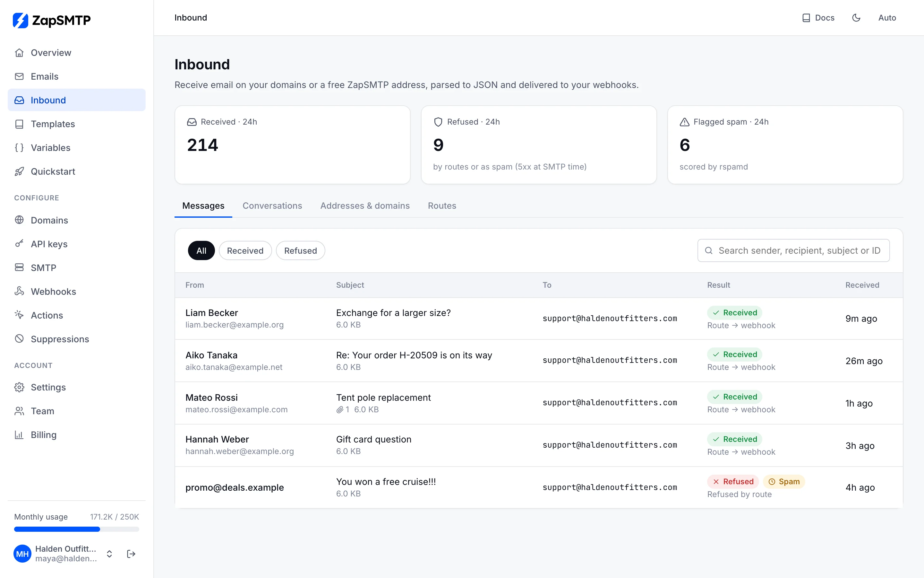Viewport: 924px width, 578px height.
Task: Open the Received 24h stat card
Action: pos(293,144)
